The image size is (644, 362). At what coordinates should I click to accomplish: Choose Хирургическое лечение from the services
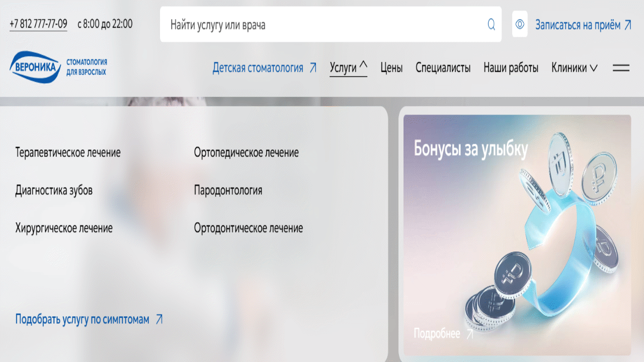coord(64,228)
